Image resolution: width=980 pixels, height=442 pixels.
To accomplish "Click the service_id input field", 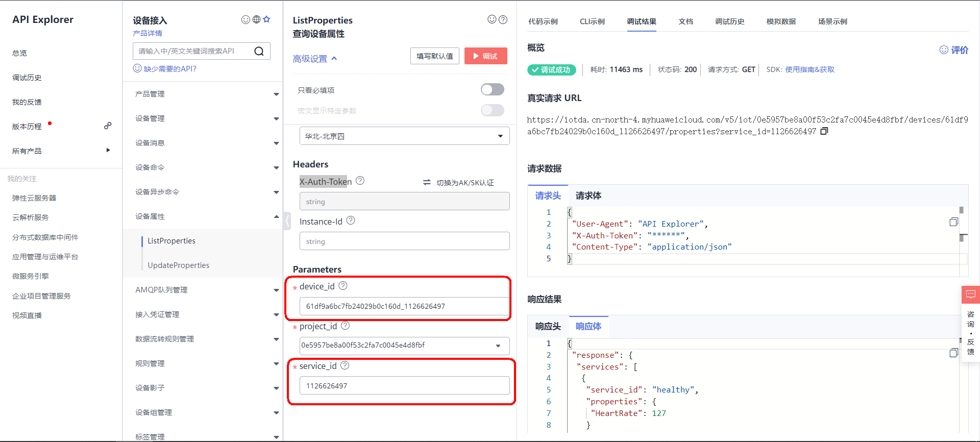I will (404, 385).
